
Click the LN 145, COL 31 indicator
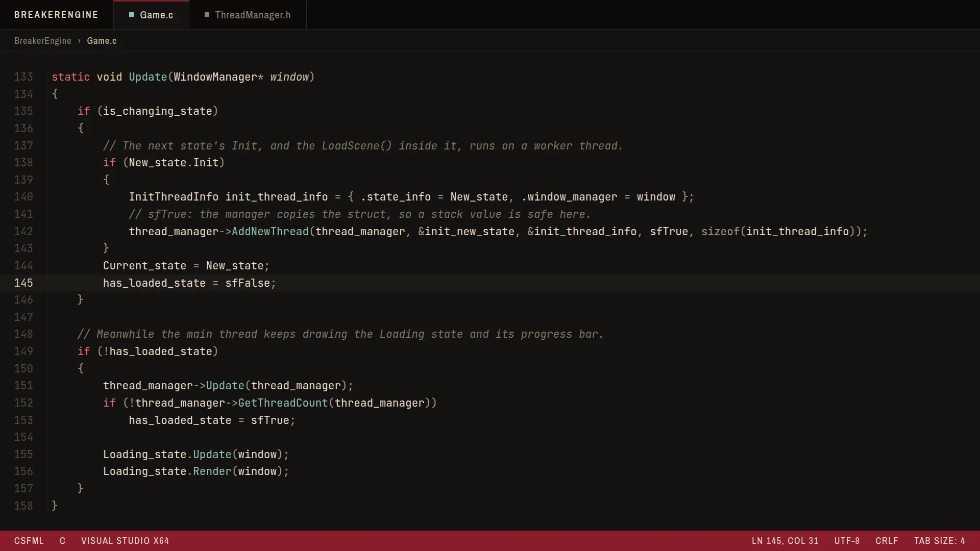point(785,541)
